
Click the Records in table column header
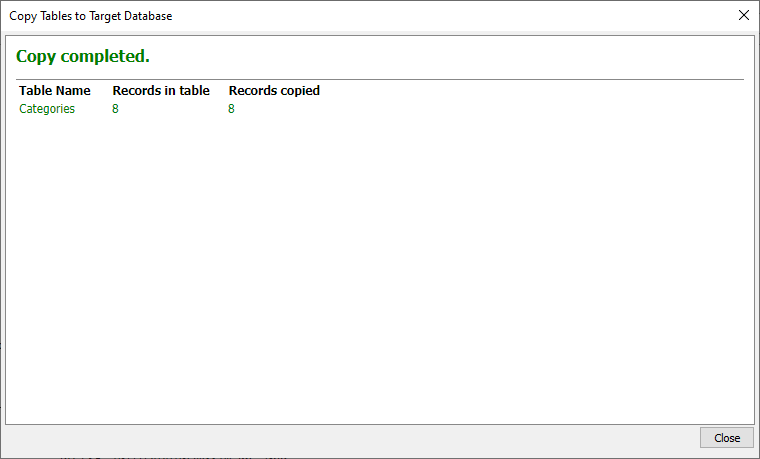[161, 91]
